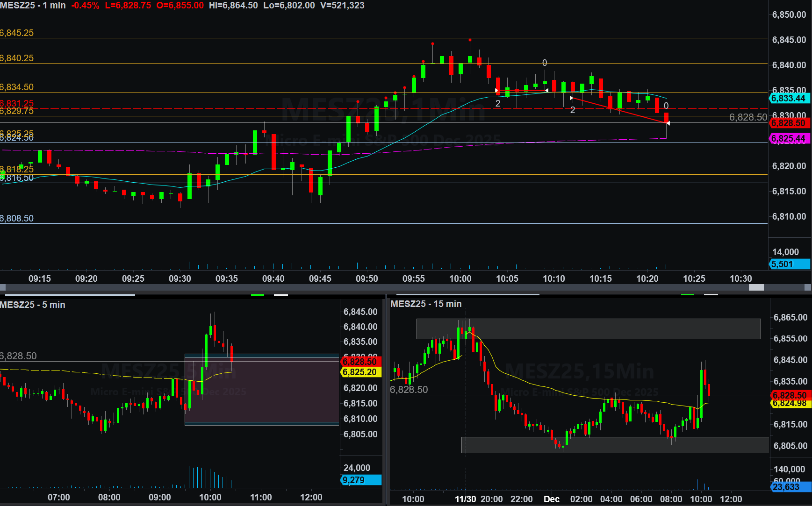Click the blue 5,501 volume tag
Image resolution: width=812 pixels, height=506 pixels.
(789, 264)
